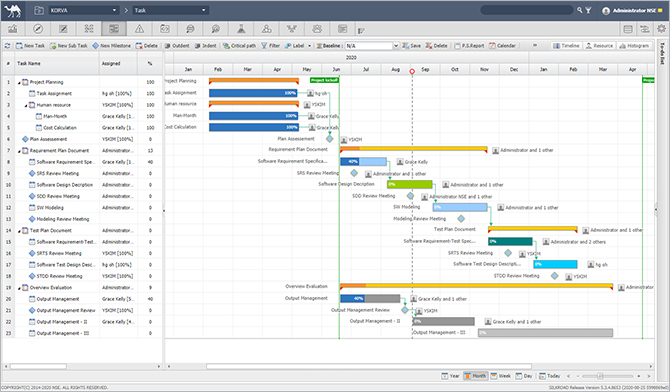Click the refresh arrows icon
The width and height of the screenshot is (670, 392).
(x=7, y=46)
